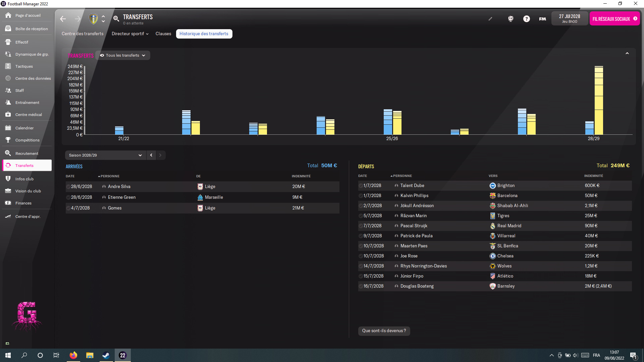Toggle the check circle beside Pascal Struijk

[361, 226]
